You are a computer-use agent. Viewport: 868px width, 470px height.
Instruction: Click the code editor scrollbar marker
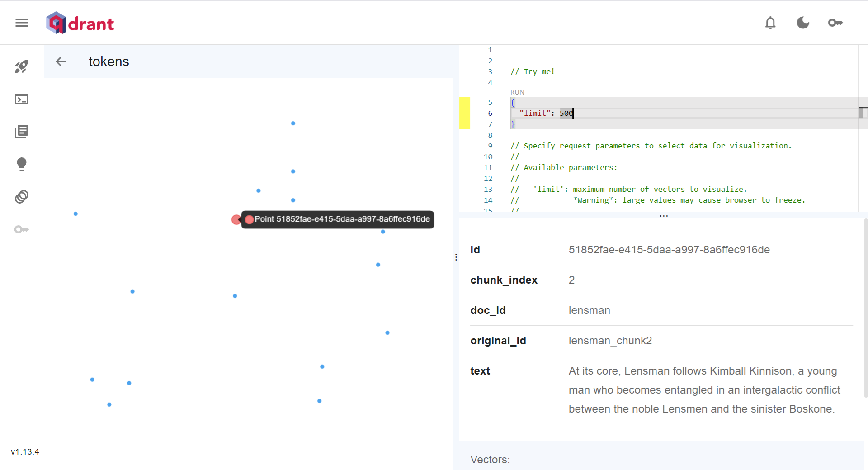[862, 112]
